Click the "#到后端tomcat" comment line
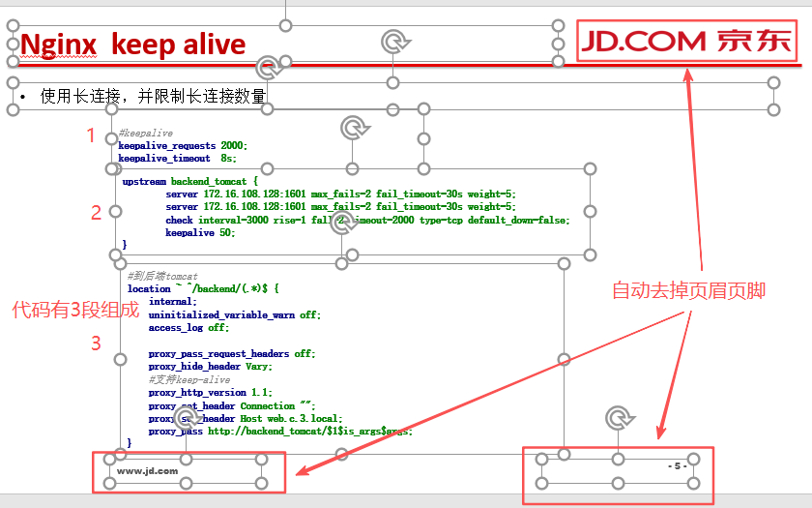 (x=162, y=276)
